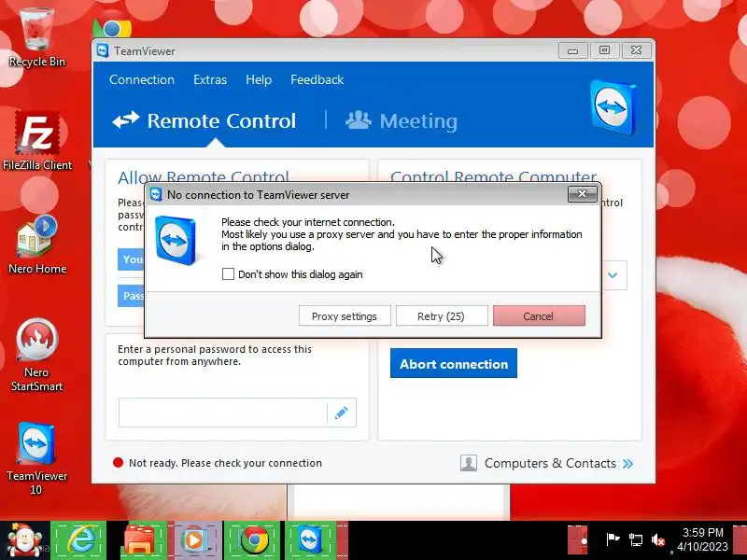Screen dimensions: 747x560
Task: Click the taskbar clock showing 3:59 PM
Action: click(x=703, y=539)
